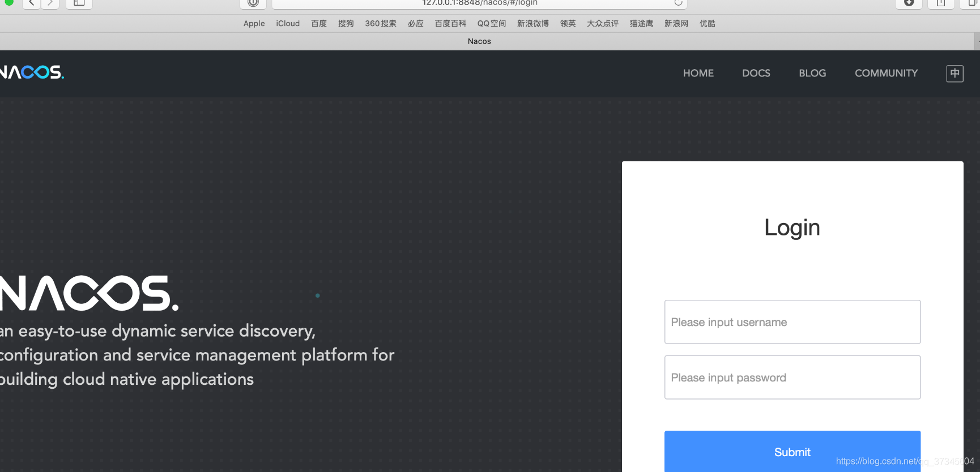Click the Safari share icon
Viewport: 980px width, 472px height.
[941, 3]
